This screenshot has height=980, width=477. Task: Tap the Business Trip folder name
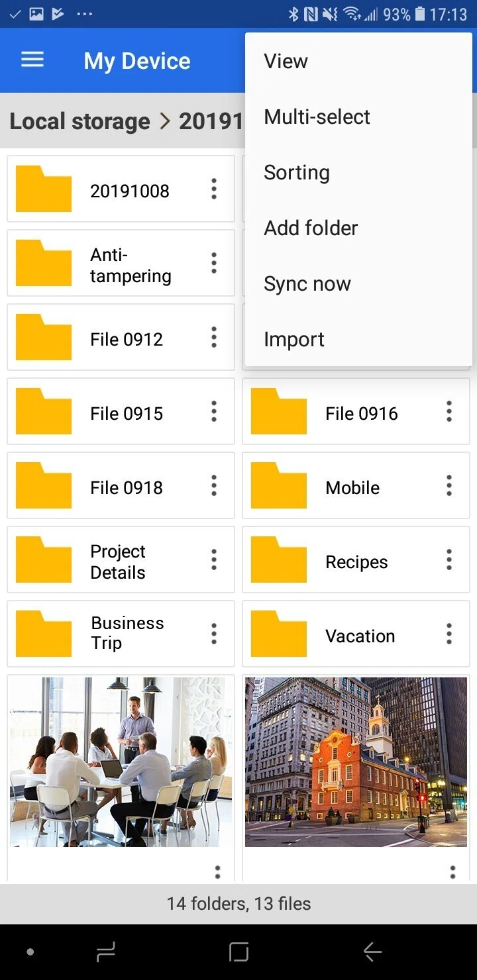[x=127, y=633]
